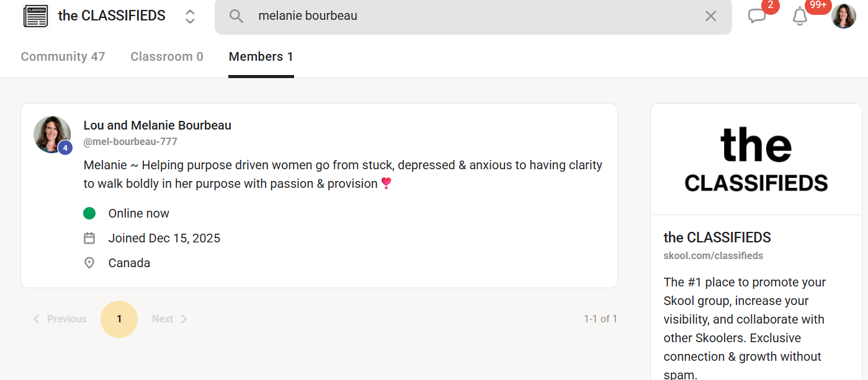
Task: Click the Previous page button
Action: tap(60, 319)
